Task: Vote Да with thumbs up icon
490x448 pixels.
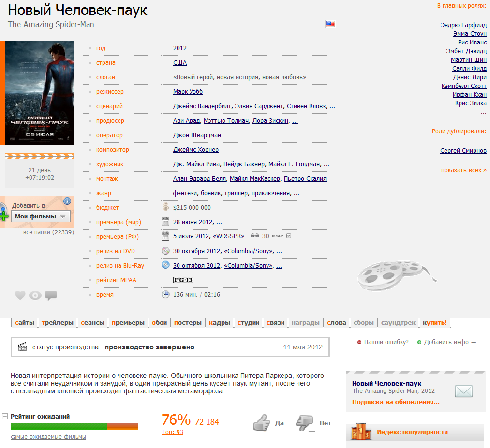Action: [261, 423]
